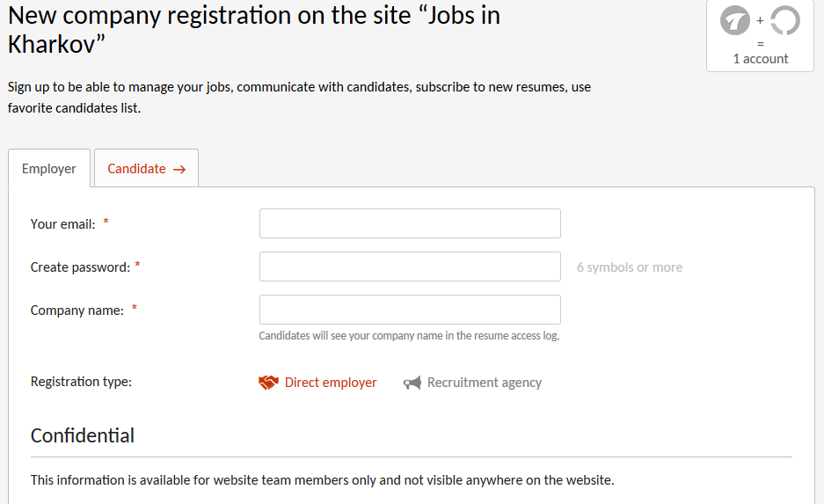824x504 pixels.
Task: Click the "Registration type" label
Action: pyautogui.click(x=81, y=382)
